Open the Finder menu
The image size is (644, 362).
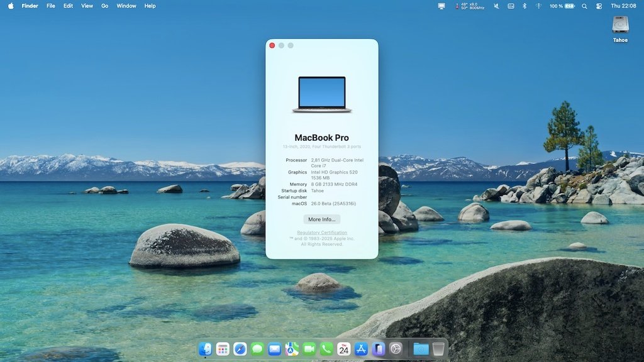30,6
